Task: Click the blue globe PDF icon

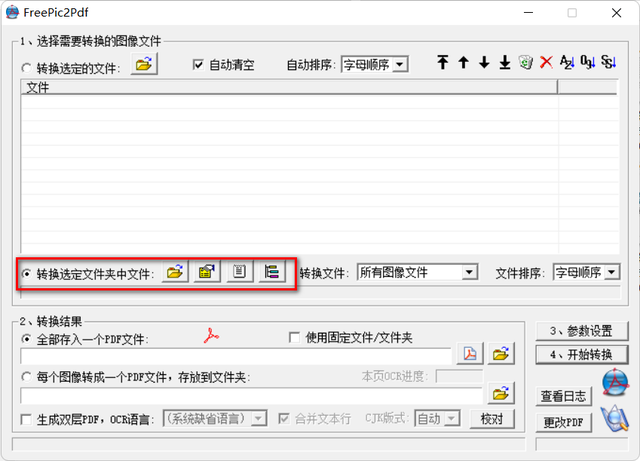Action: [x=615, y=382]
